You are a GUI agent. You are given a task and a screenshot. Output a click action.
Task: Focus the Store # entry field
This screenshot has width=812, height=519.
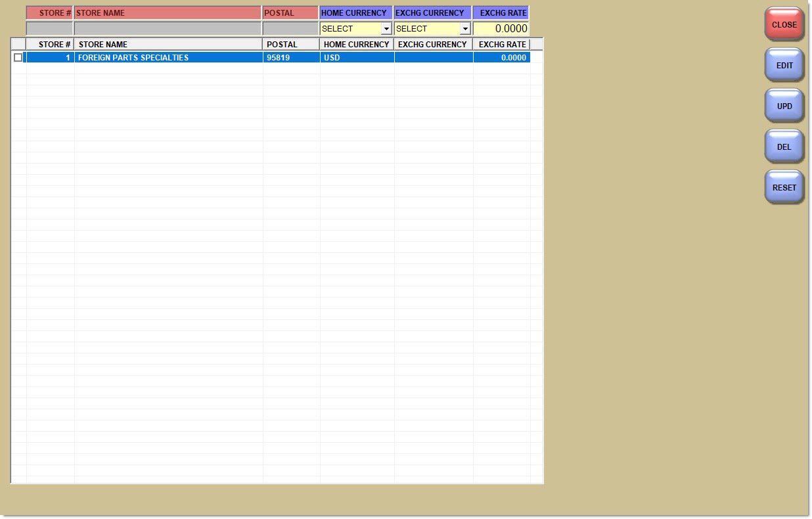(49, 29)
